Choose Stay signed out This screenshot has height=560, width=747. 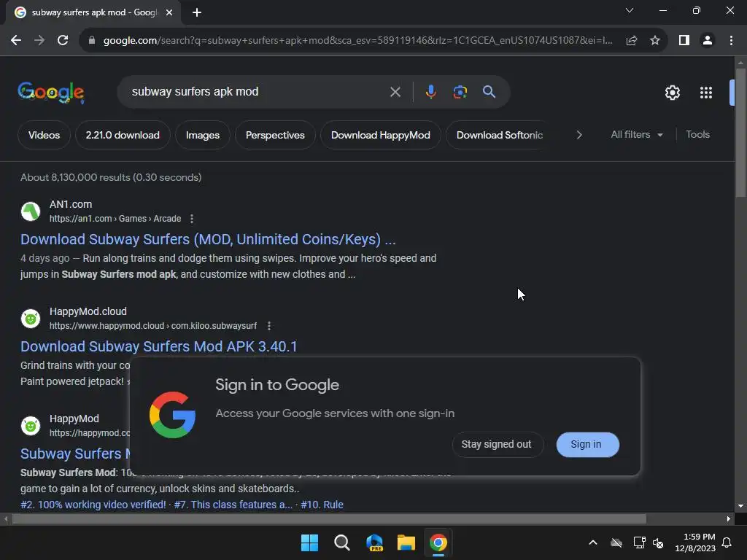click(x=496, y=444)
